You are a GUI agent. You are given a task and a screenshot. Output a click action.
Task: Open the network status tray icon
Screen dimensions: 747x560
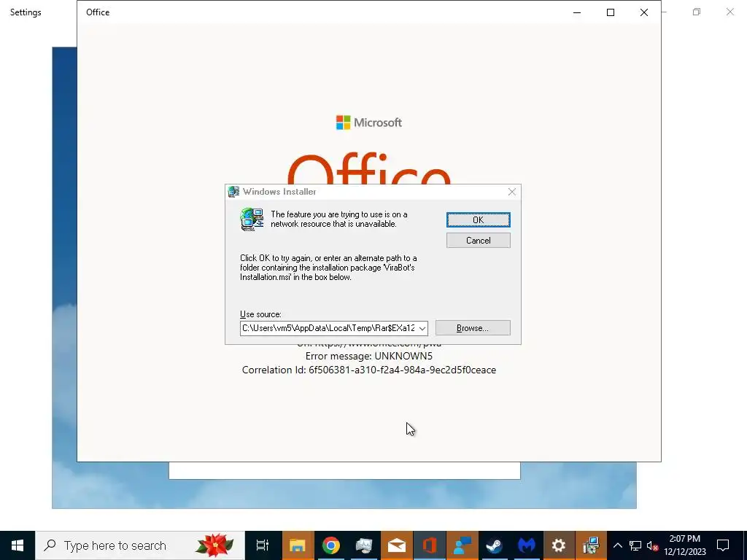point(635,545)
